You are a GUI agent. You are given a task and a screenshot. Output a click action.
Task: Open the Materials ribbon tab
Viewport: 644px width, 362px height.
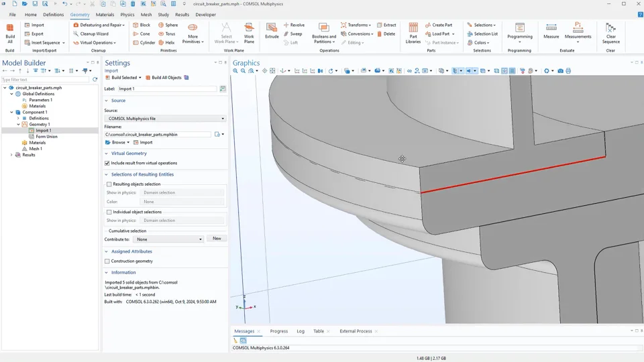click(x=105, y=14)
